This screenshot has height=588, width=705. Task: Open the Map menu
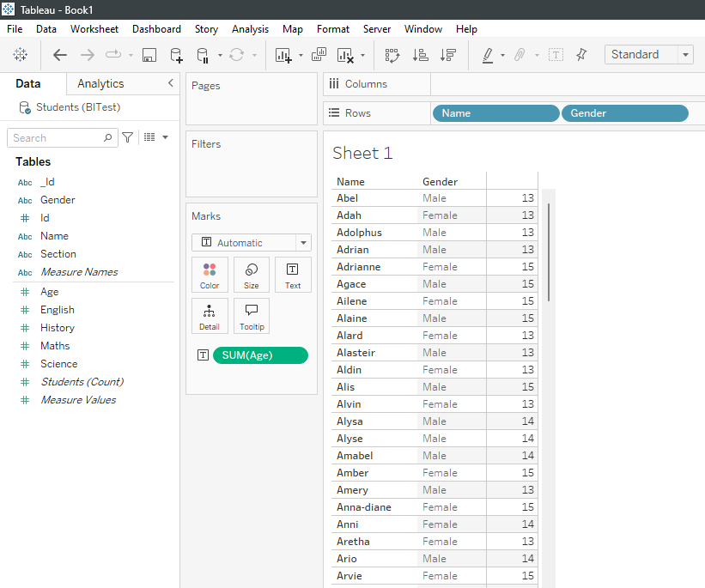tap(293, 29)
